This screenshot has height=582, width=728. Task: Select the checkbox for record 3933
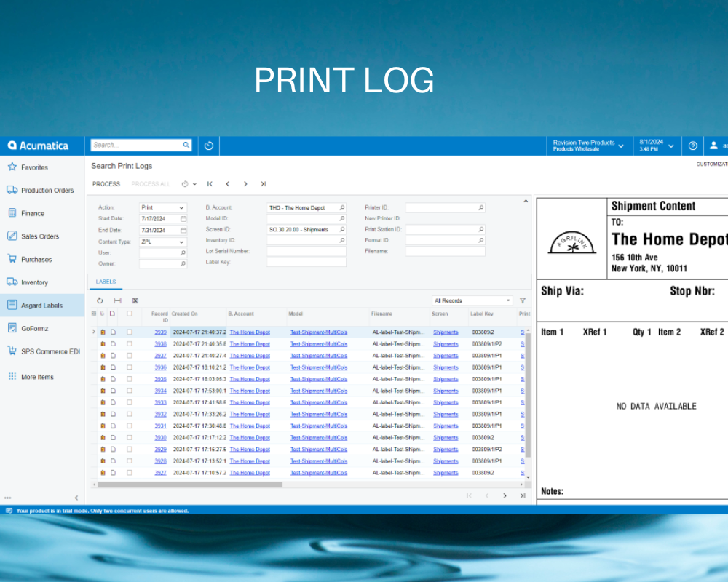(130, 402)
